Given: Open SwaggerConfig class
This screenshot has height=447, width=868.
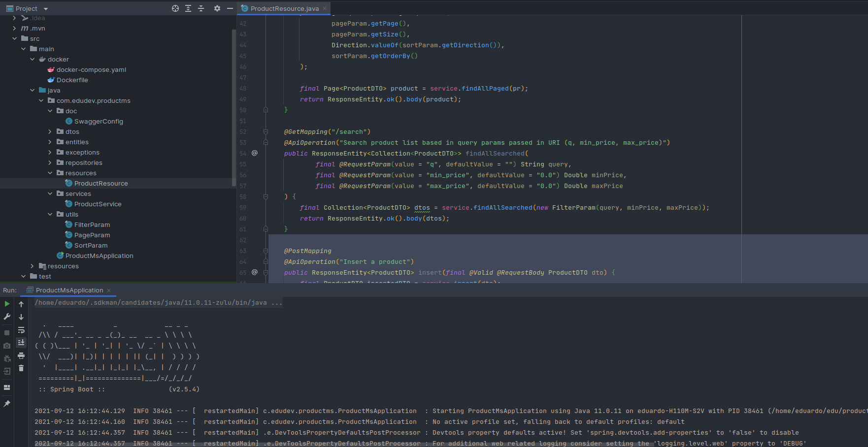Looking at the screenshot, I should (x=99, y=121).
